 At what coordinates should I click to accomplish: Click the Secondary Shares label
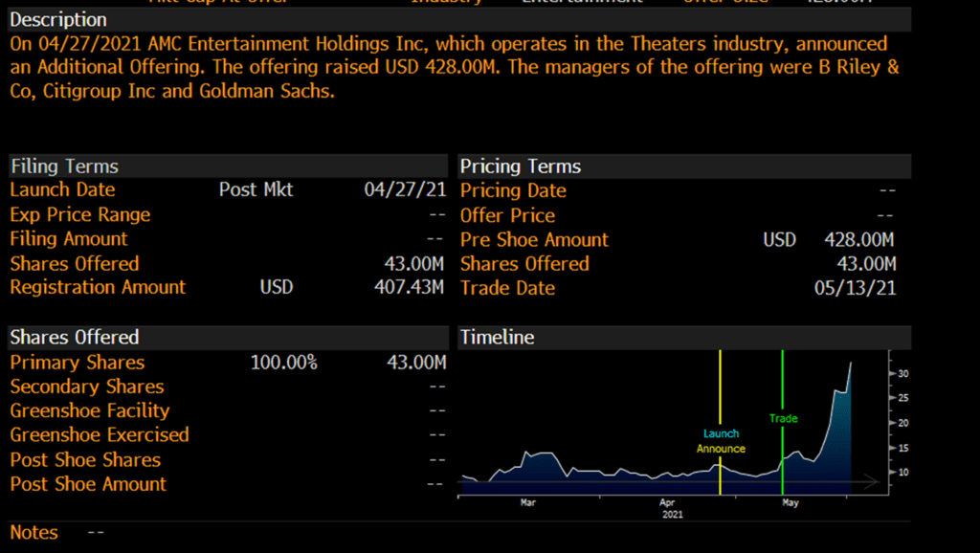pos(87,387)
